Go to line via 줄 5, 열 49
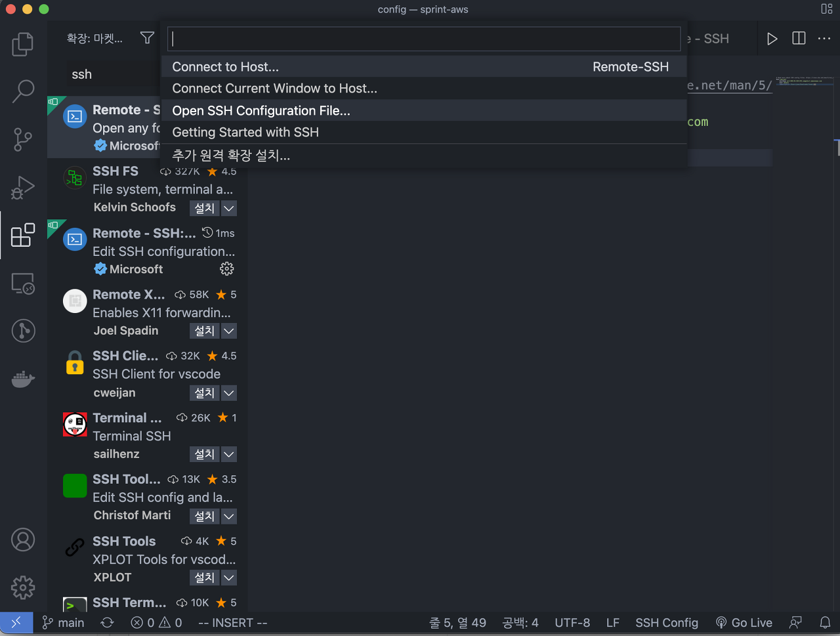The width and height of the screenshot is (840, 636). (458, 623)
